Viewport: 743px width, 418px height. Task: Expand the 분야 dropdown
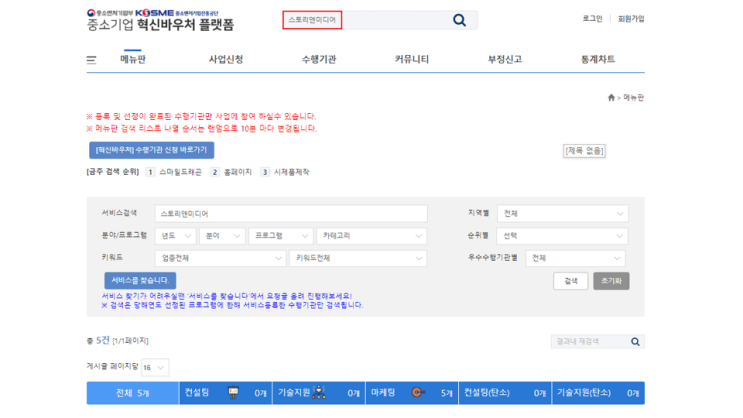point(222,236)
